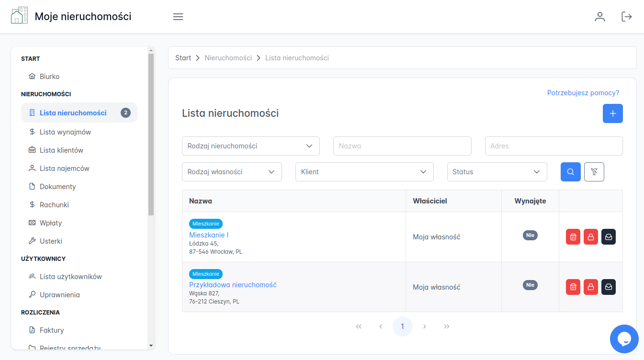The image size is (644, 360).
Task: Open the chat bubble widget
Action: pyautogui.click(x=624, y=338)
